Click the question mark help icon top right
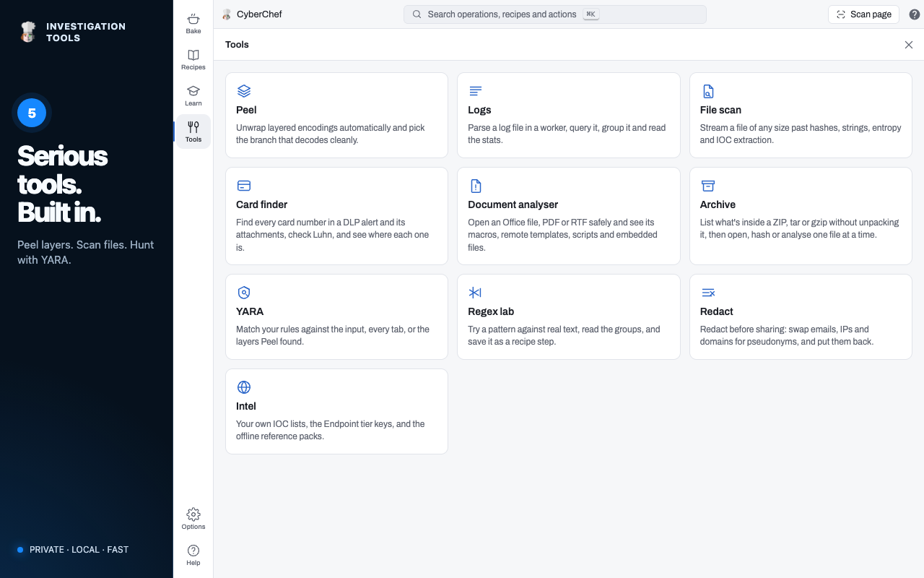 click(915, 14)
